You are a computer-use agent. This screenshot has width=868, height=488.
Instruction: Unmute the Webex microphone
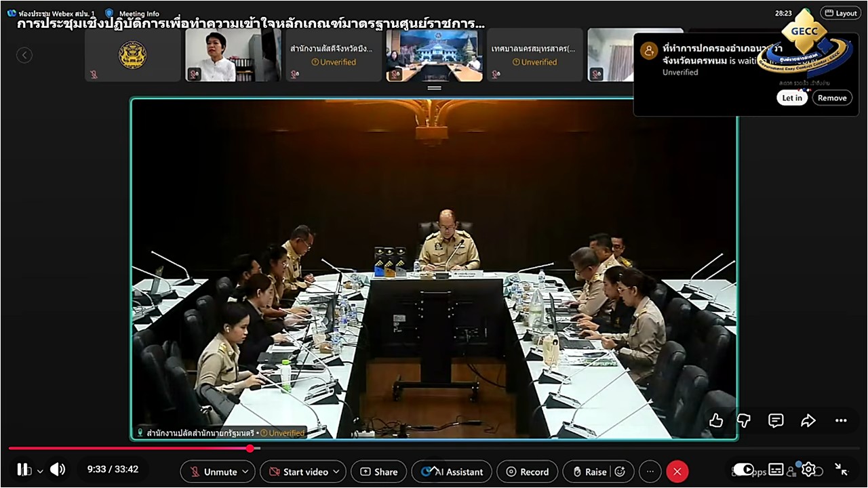point(213,472)
